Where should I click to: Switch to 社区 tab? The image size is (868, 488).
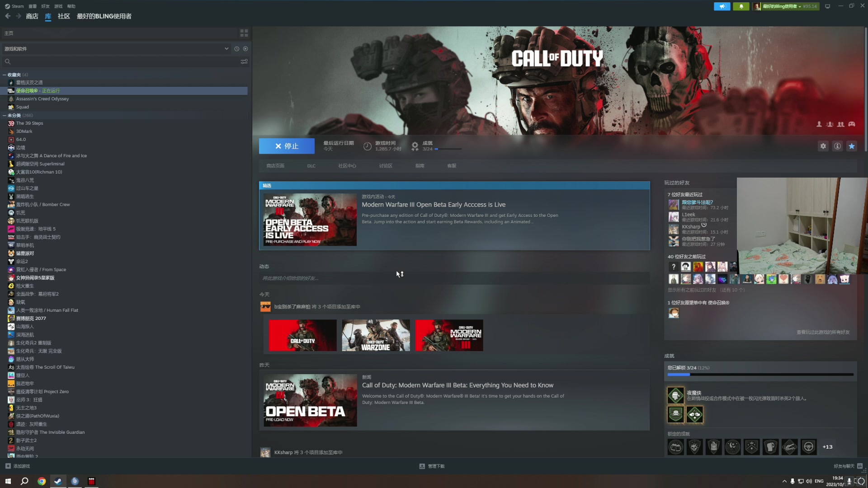point(64,16)
